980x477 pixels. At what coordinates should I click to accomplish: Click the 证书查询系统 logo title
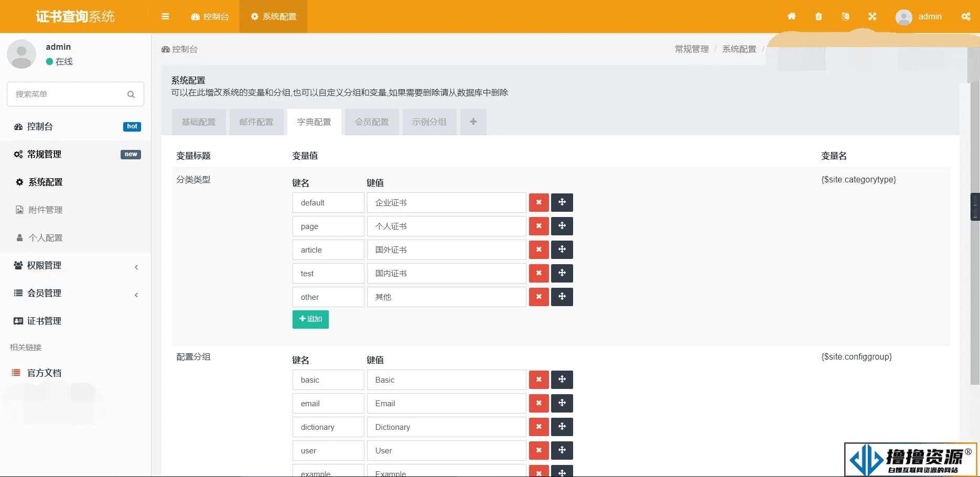[76, 17]
